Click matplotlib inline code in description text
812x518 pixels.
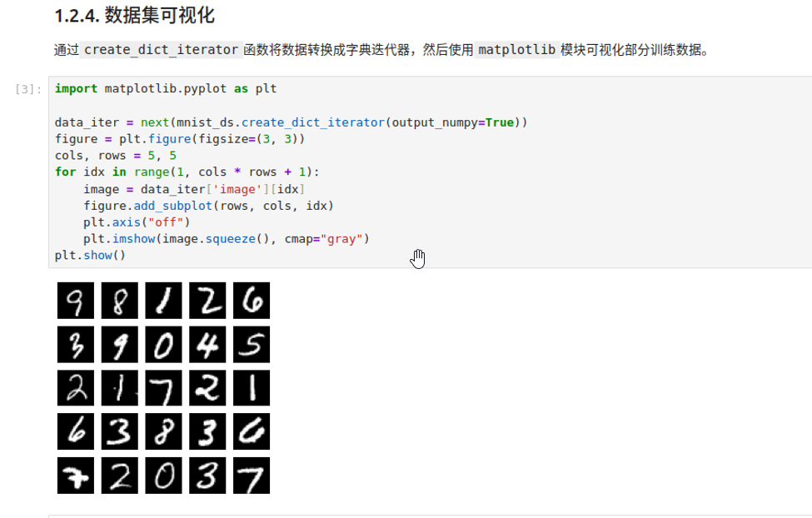click(516, 50)
